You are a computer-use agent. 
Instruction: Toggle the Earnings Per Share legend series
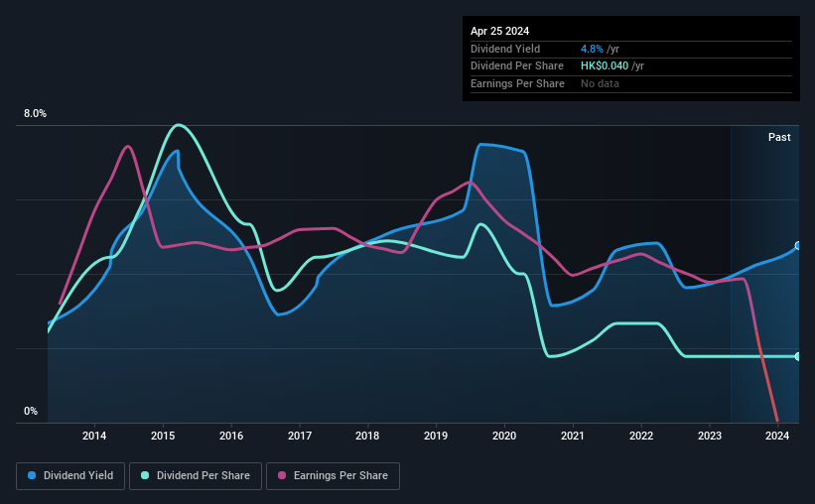(x=333, y=476)
